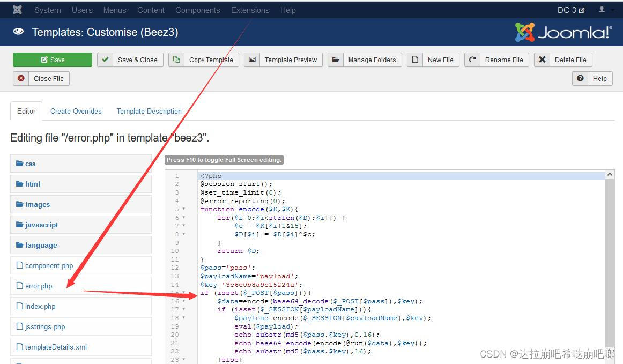Open the Components menu
This screenshot has height=364, width=623.
[x=197, y=10]
